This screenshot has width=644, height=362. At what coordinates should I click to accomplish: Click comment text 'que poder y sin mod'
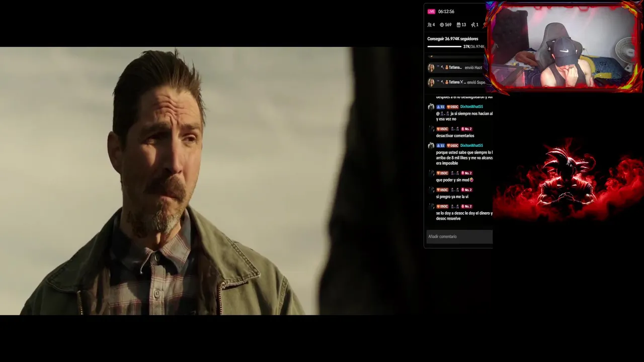point(454,180)
